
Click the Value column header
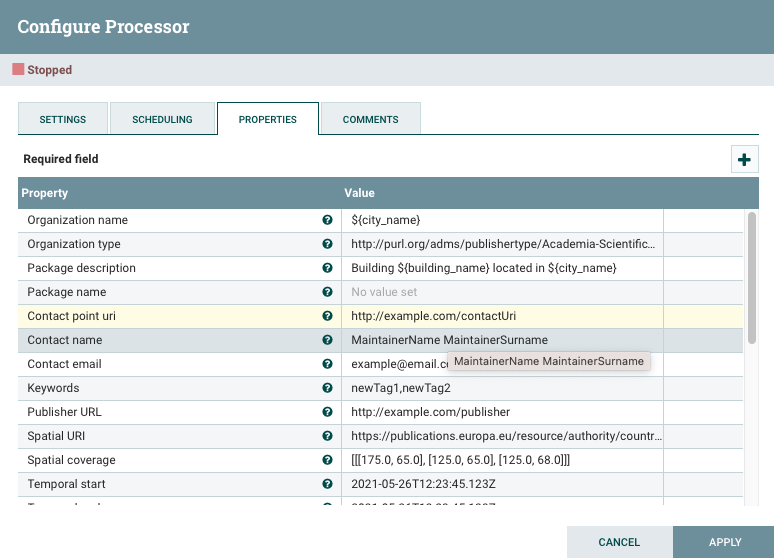(x=502, y=193)
